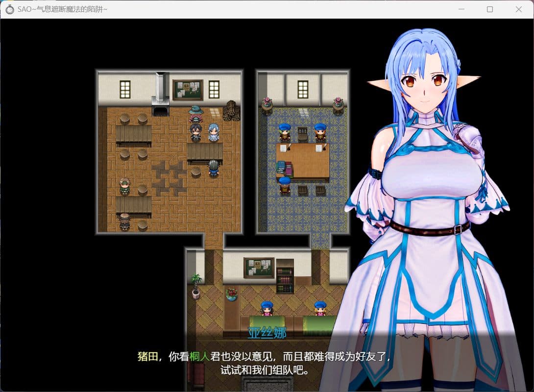Click the stack of books on office desk
Image resolution: width=534 pixels, height=392 pixels.
285,168
